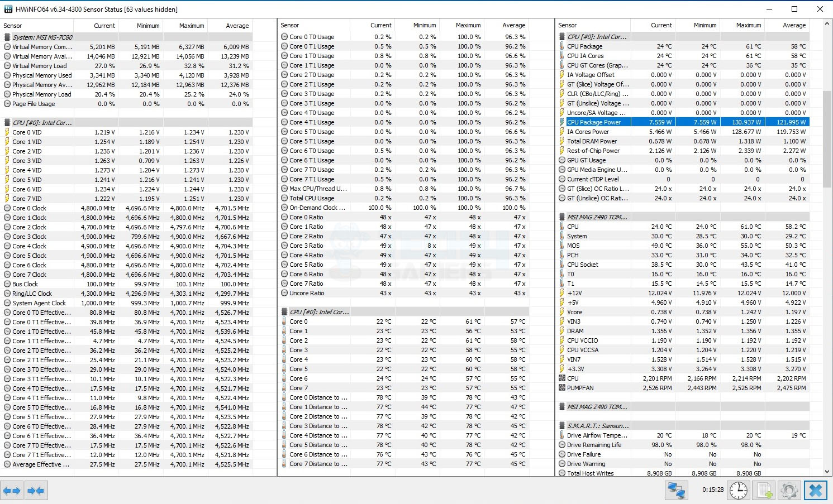Screen dimensions: 833x504
Task: Click the icon beside GPU GT Usage
Action: coord(561,160)
